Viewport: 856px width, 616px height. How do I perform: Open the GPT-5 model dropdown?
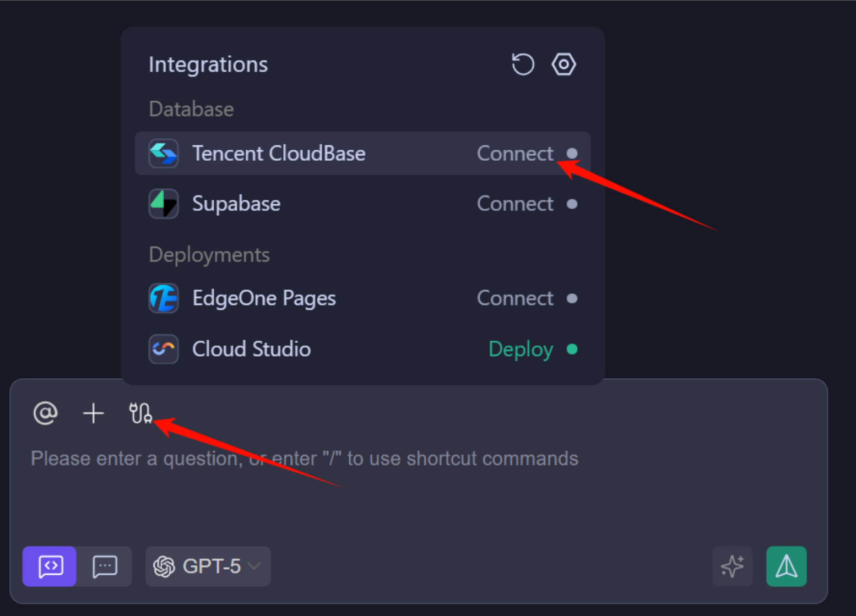208,566
